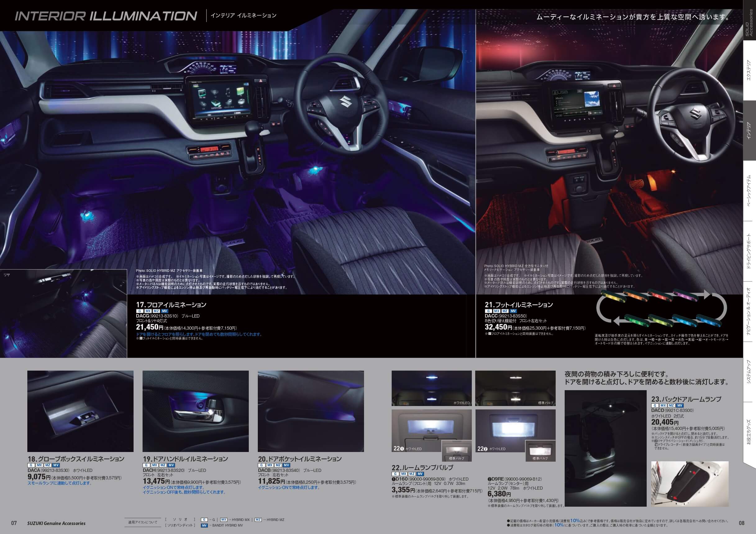Jump to the お役立ちグッズ side tab
The width and height of the screenshot is (756, 534).
(x=750, y=432)
